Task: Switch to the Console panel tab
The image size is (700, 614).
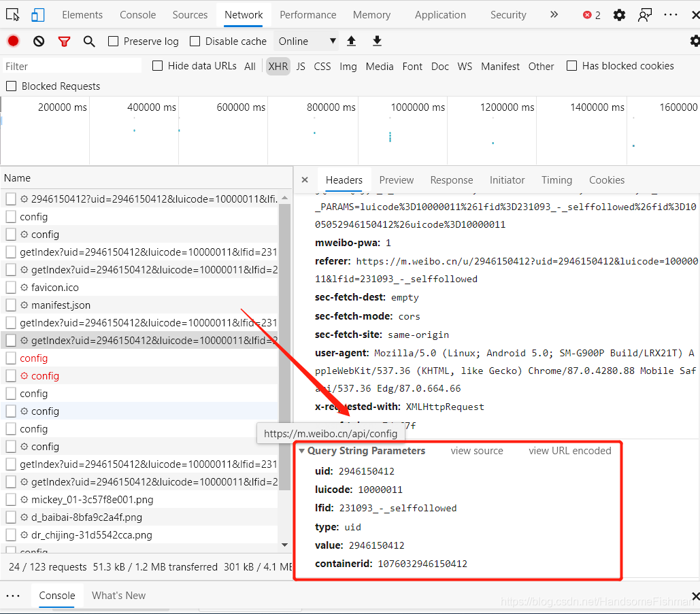Action: (137, 15)
